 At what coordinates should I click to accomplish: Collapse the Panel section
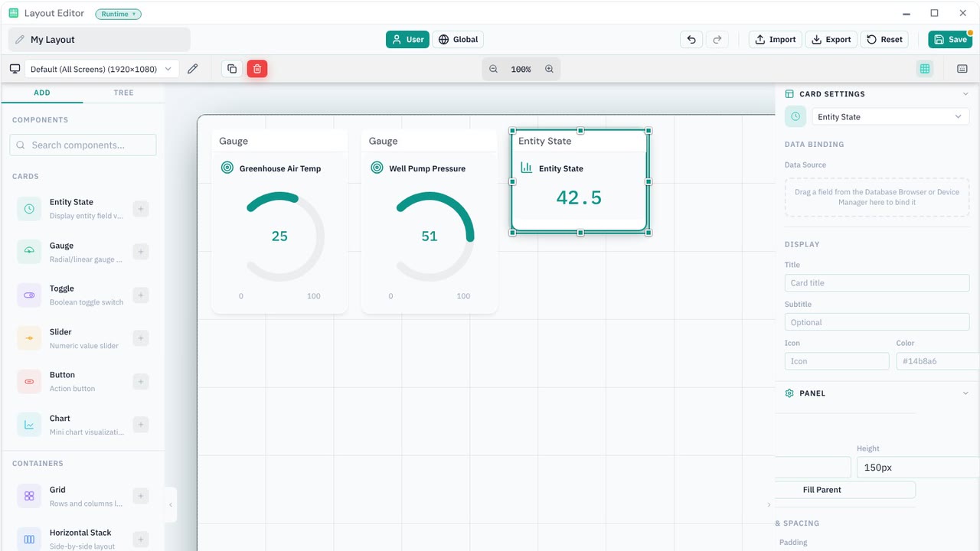pos(965,393)
